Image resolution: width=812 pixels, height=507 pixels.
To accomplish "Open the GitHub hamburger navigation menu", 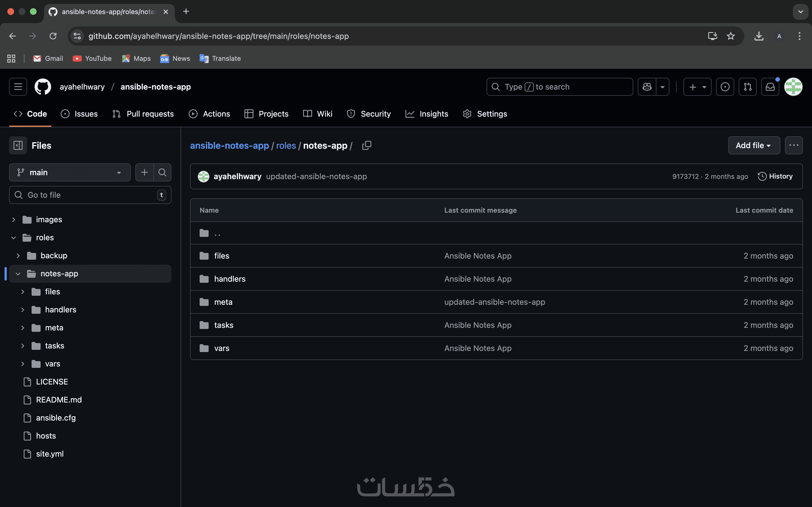I will pyautogui.click(x=18, y=87).
